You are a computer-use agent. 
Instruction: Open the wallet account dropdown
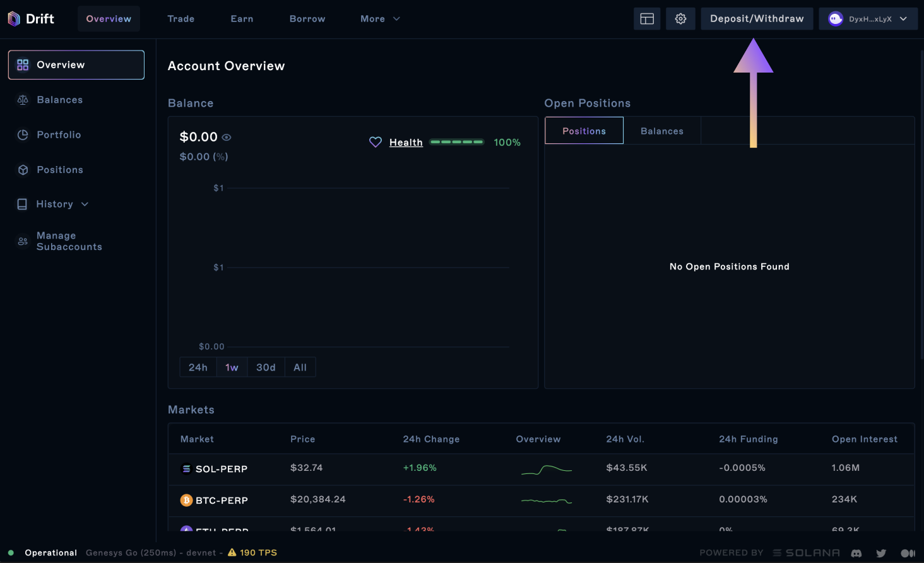click(x=868, y=19)
